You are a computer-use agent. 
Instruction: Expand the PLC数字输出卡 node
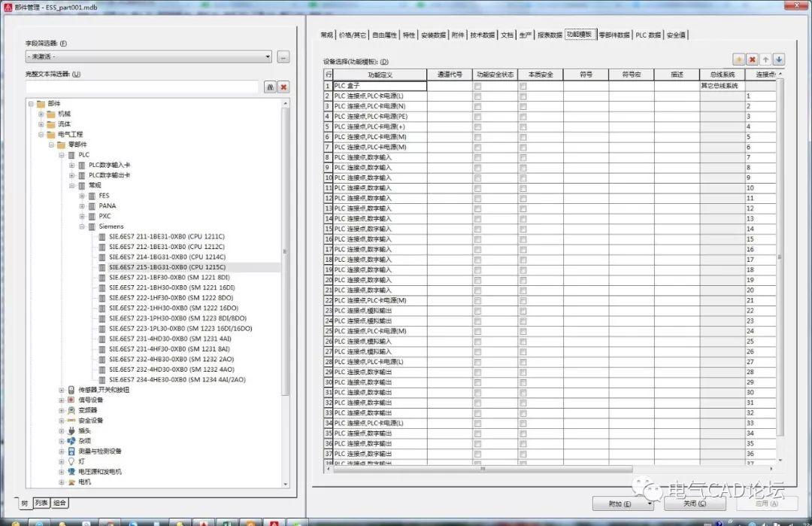[72, 175]
